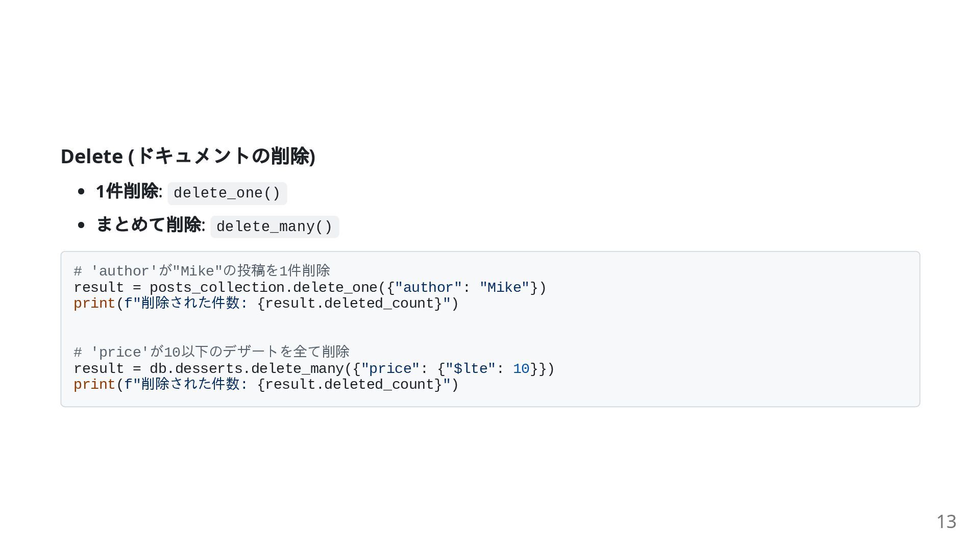
Task: Click the second bullet point marker
Action: coord(81,226)
